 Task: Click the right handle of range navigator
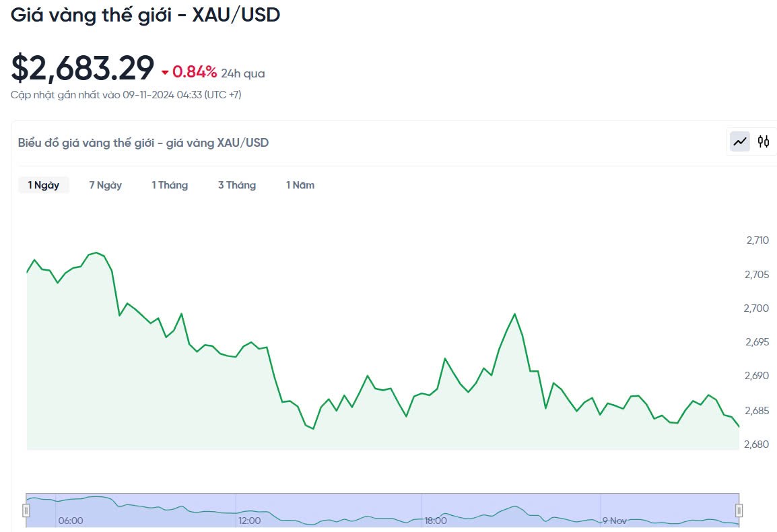pyautogui.click(x=739, y=510)
